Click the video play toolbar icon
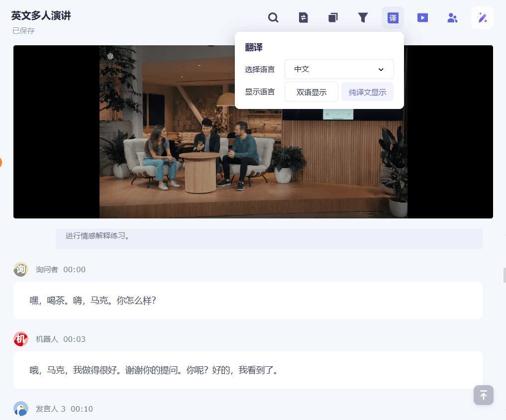The width and height of the screenshot is (506, 420). tap(422, 17)
